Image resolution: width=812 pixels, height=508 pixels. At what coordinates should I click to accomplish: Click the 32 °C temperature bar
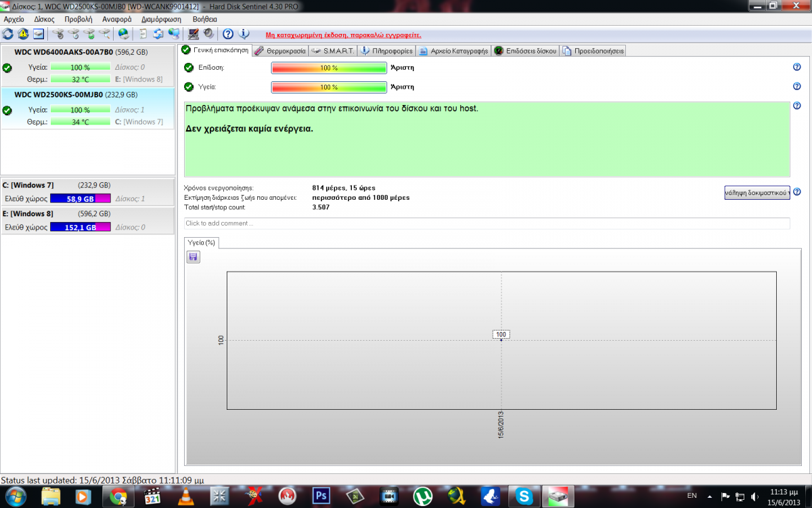80,79
